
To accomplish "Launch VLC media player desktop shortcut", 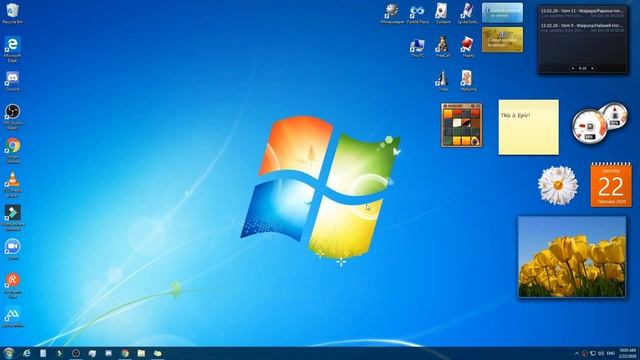I will click(x=12, y=184).
